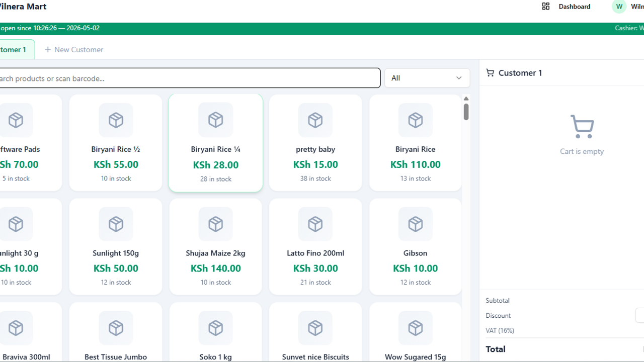The height and width of the screenshot is (362, 644).
Task: Click the Latto Fino 200ml box icon
Action: (x=315, y=224)
